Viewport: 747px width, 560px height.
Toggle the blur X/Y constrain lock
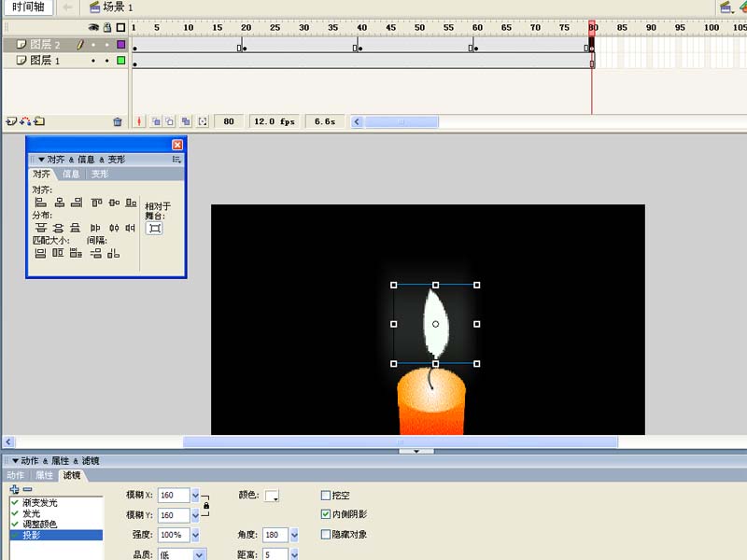click(x=205, y=505)
